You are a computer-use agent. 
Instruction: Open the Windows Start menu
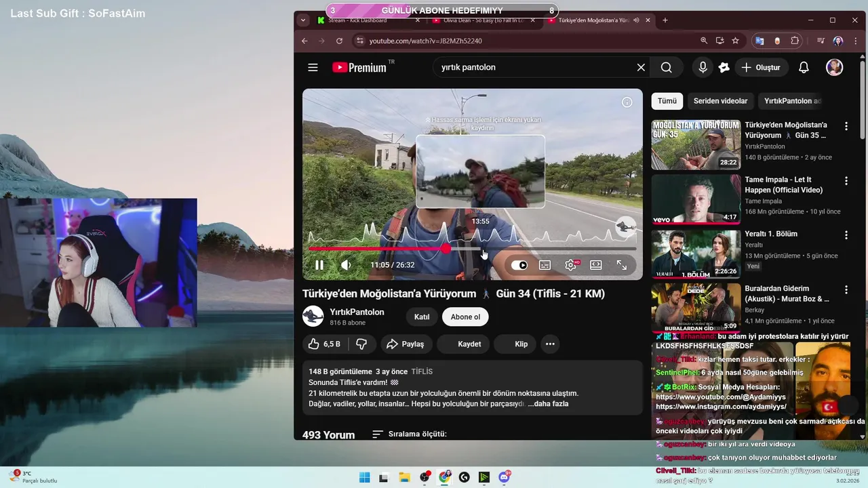[364, 477]
